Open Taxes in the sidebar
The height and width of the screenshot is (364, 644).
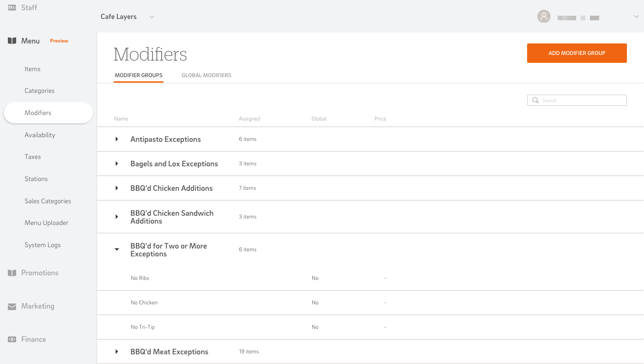pyautogui.click(x=32, y=157)
